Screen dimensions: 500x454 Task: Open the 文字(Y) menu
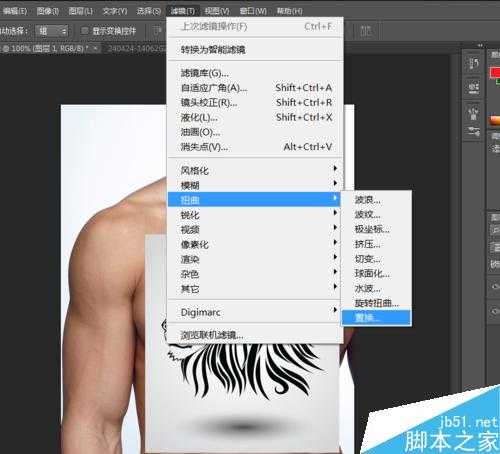(115, 11)
